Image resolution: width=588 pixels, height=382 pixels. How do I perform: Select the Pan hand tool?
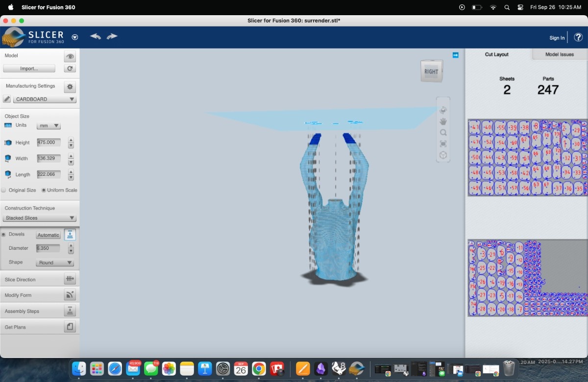point(443,121)
